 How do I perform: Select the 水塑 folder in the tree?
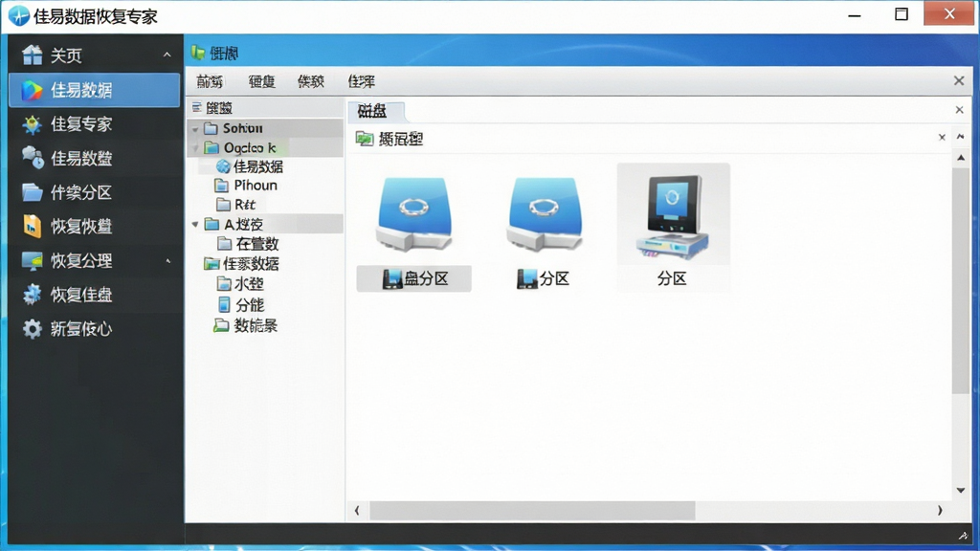coord(240,283)
